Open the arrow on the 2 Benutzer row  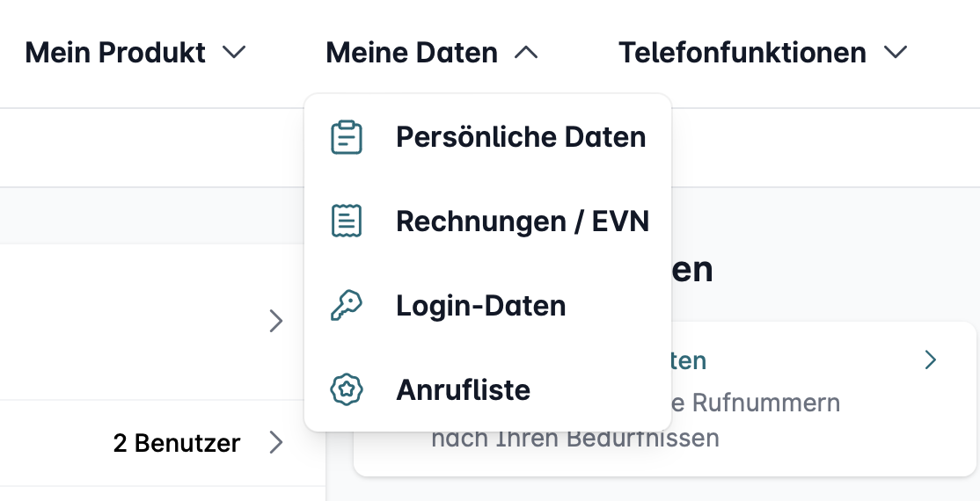coord(276,442)
